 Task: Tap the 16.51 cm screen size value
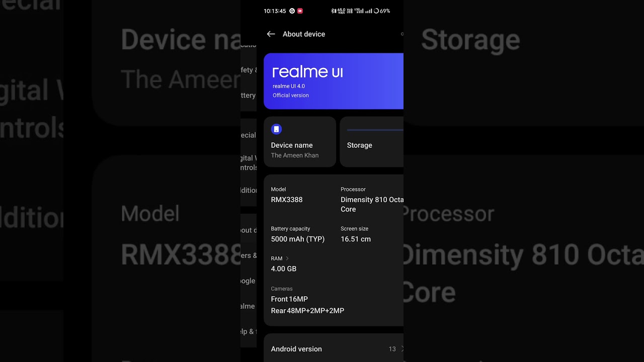tap(356, 239)
